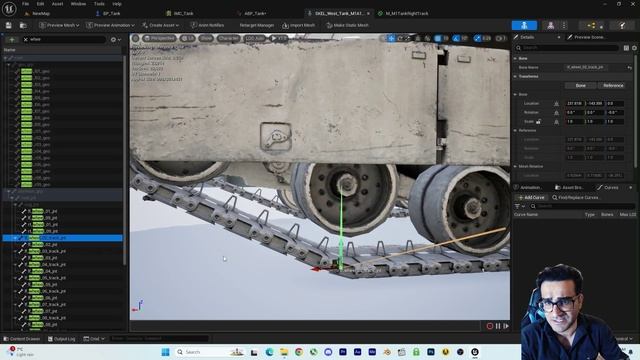Screen dimensions: 640x360
Task: Toggle viewport scale snapping
Action: (477, 38)
